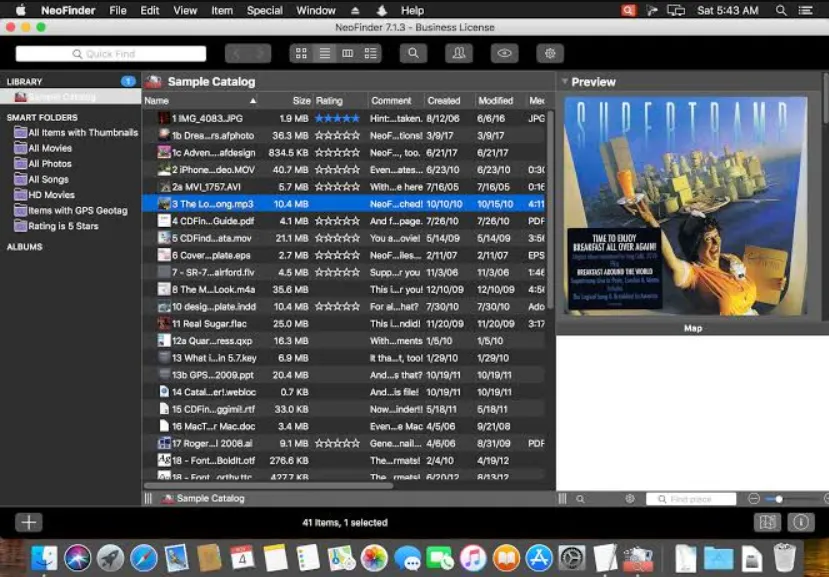Open App Store in the Dock
829x577 pixels.
[539, 558]
